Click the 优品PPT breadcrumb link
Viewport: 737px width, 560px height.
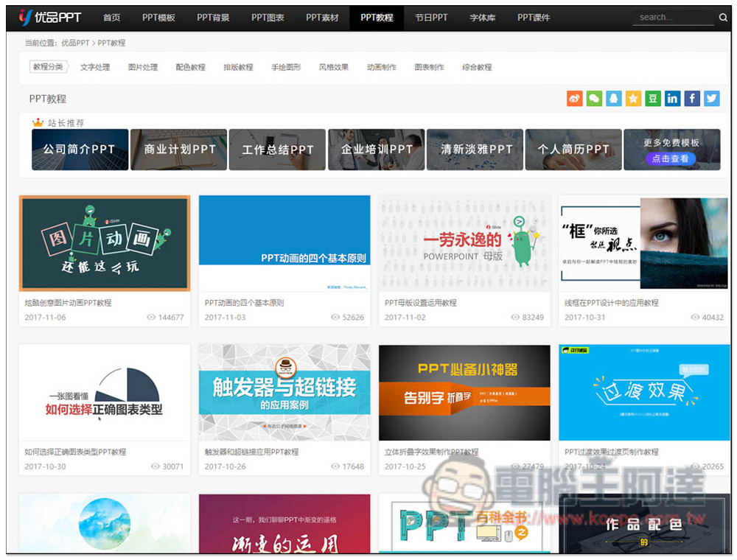[75, 43]
